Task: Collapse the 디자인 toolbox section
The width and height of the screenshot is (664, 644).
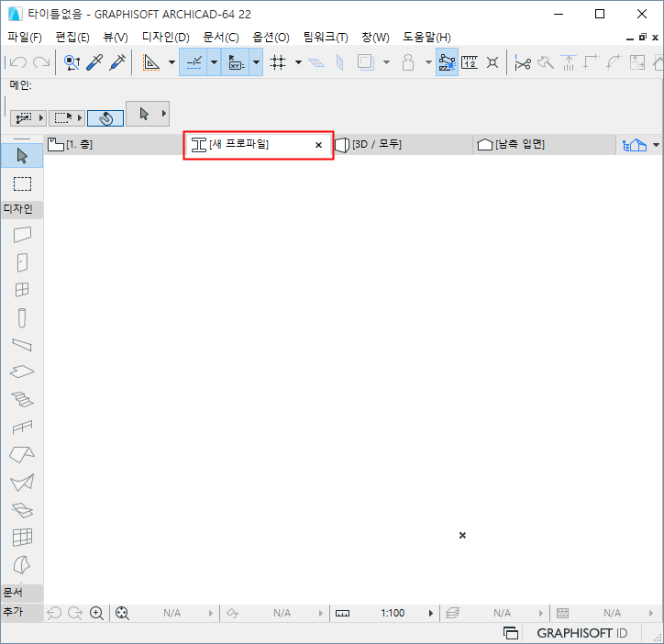Action: [22, 209]
